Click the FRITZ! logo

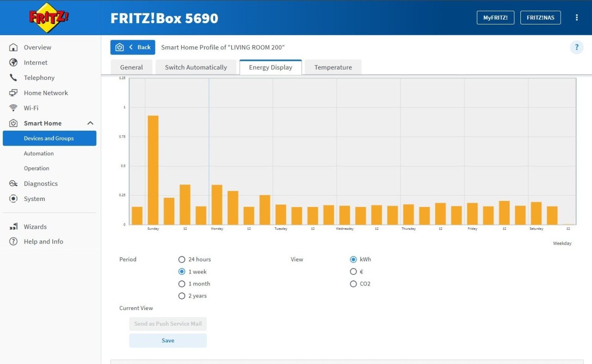pyautogui.click(x=49, y=18)
